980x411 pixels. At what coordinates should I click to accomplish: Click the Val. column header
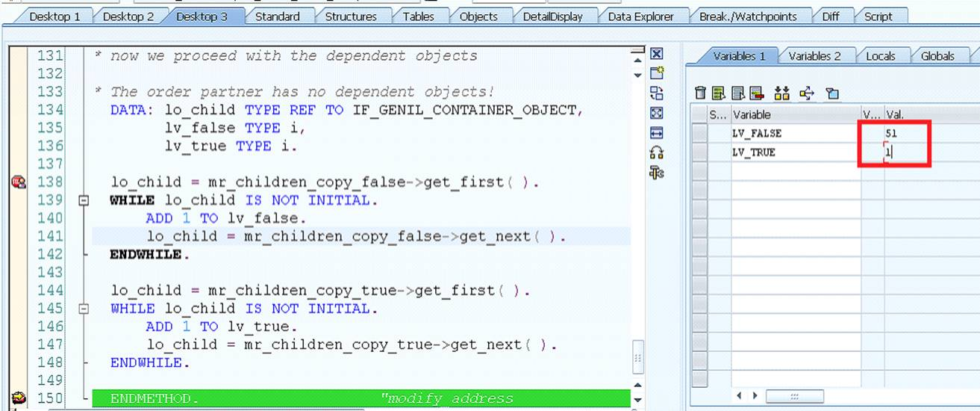(931, 114)
